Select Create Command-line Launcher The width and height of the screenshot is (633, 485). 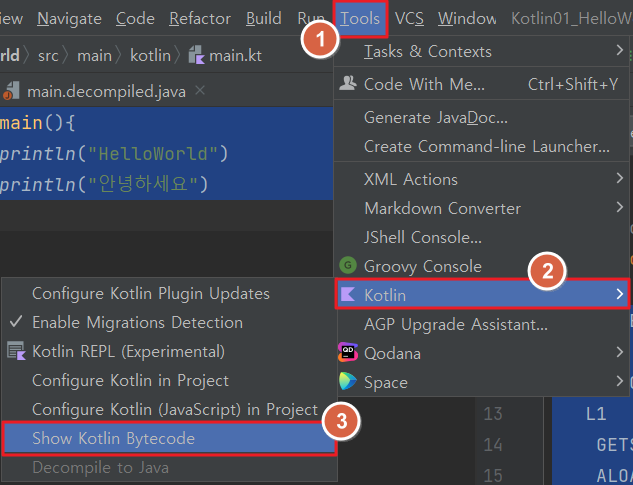tap(481, 147)
